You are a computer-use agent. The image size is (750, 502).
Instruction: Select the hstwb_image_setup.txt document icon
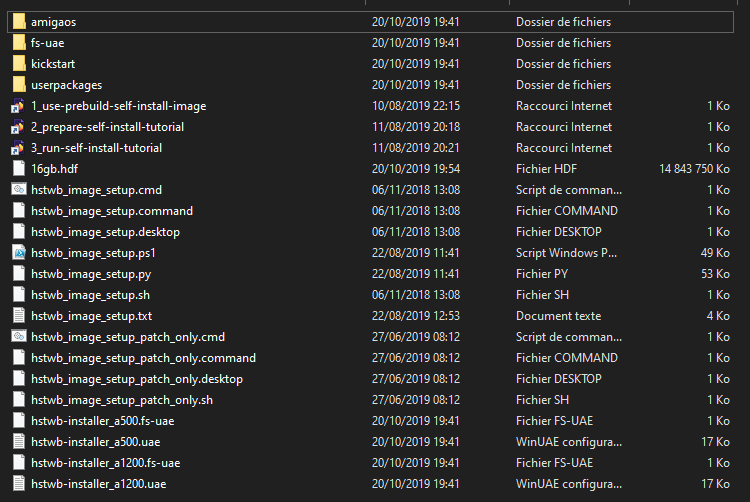click(x=19, y=316)
